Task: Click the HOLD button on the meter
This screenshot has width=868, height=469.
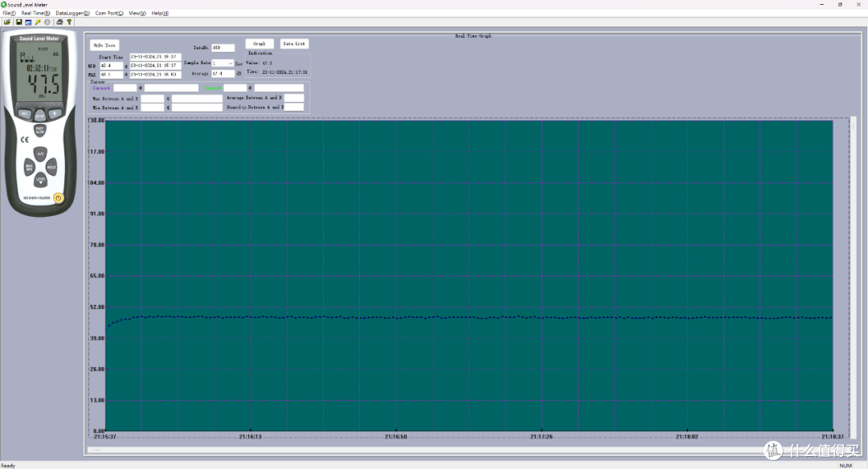Action: tap(51, 167)
